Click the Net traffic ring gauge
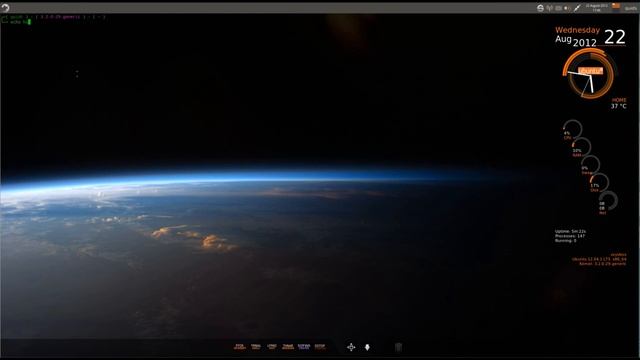640x360 pixels. 608,201
